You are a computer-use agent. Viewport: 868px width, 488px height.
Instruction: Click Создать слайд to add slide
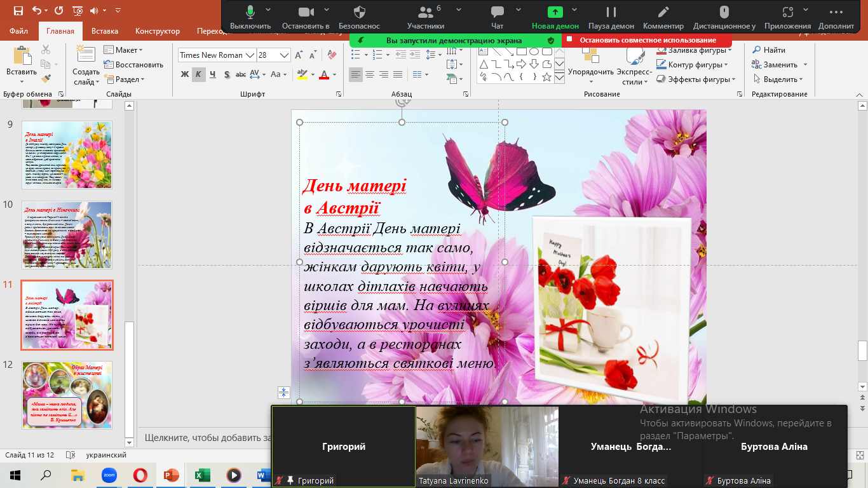click(86, 66)
